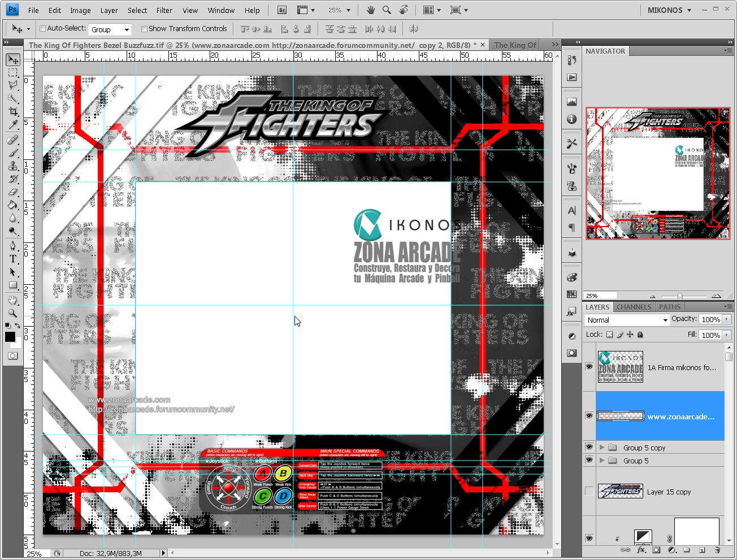The height and width of the screenshot is (560, 737).
Task: Open the Opacity slider arrow
Action: point(727,319)
